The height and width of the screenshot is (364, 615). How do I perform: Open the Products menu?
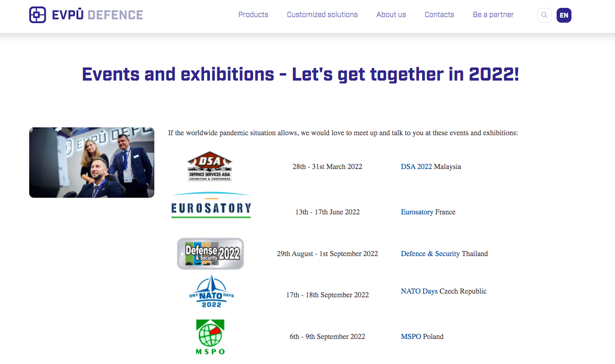coord(253,15)
